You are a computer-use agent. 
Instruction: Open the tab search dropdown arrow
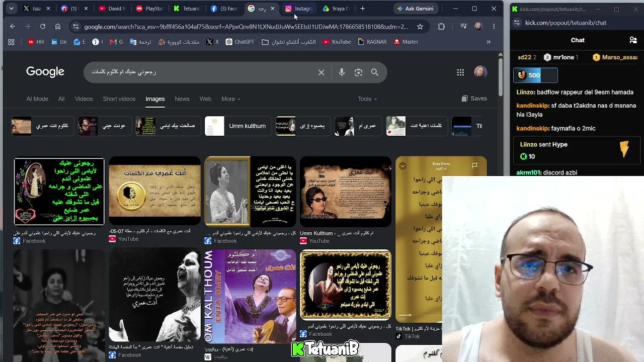pos(11,9)
